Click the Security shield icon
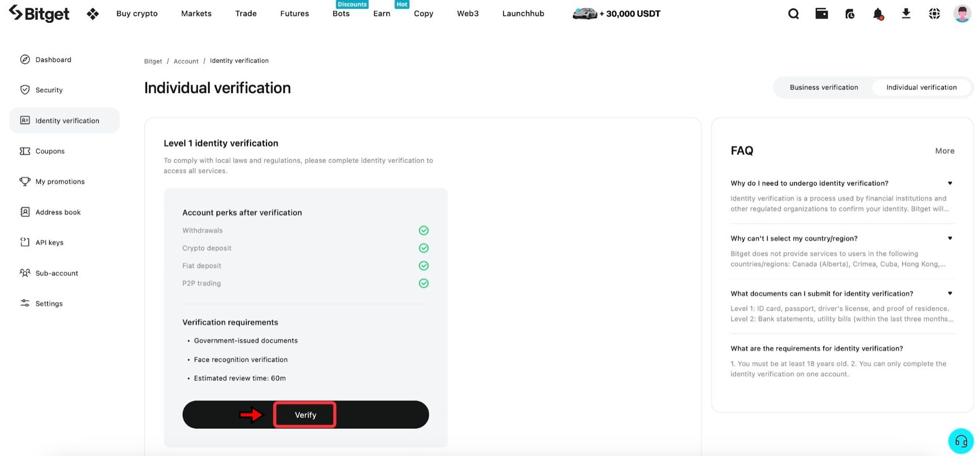980x456 pixels. [25, 90]
